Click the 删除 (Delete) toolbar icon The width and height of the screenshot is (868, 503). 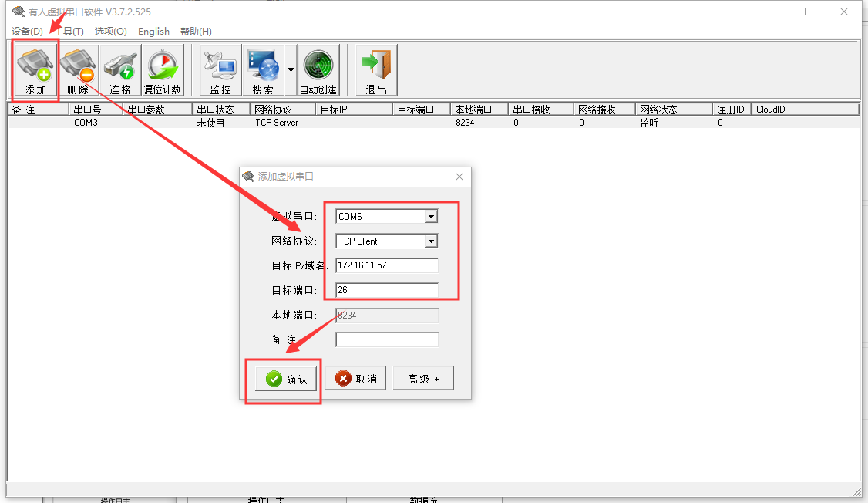(78, 70)
